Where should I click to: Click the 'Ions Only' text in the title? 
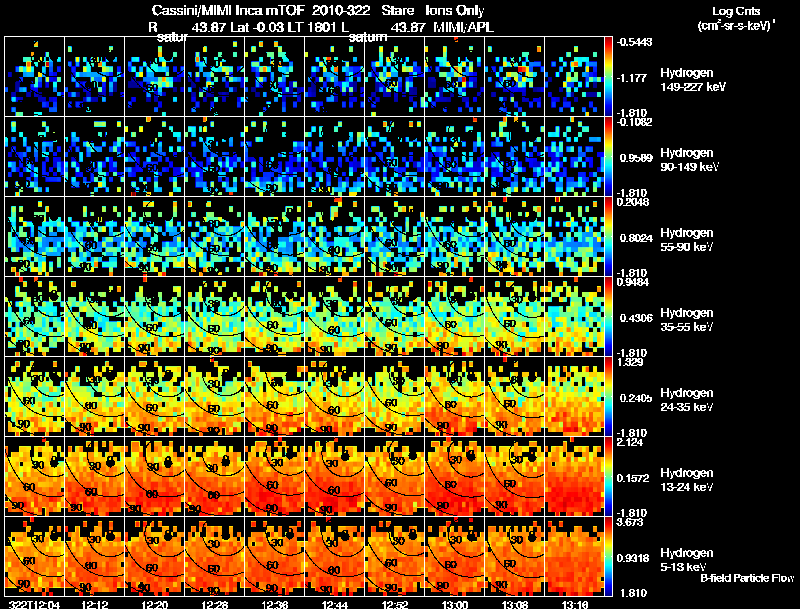coord(455,11)
